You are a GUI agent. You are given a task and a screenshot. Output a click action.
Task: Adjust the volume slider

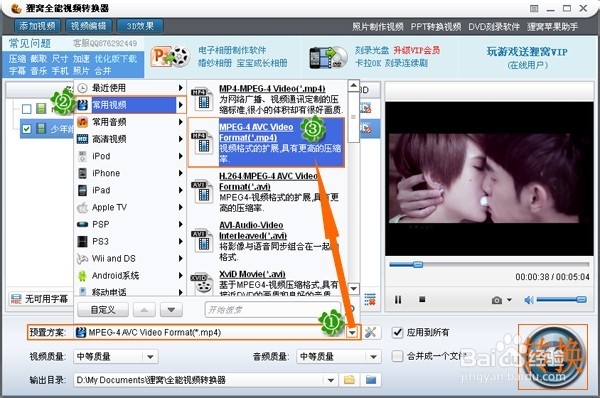point(561,300)
